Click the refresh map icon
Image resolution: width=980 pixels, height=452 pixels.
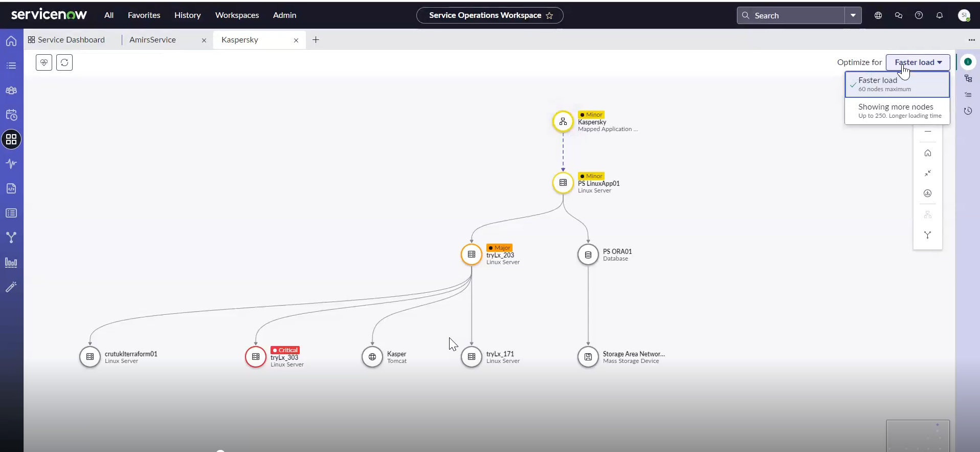64,62
